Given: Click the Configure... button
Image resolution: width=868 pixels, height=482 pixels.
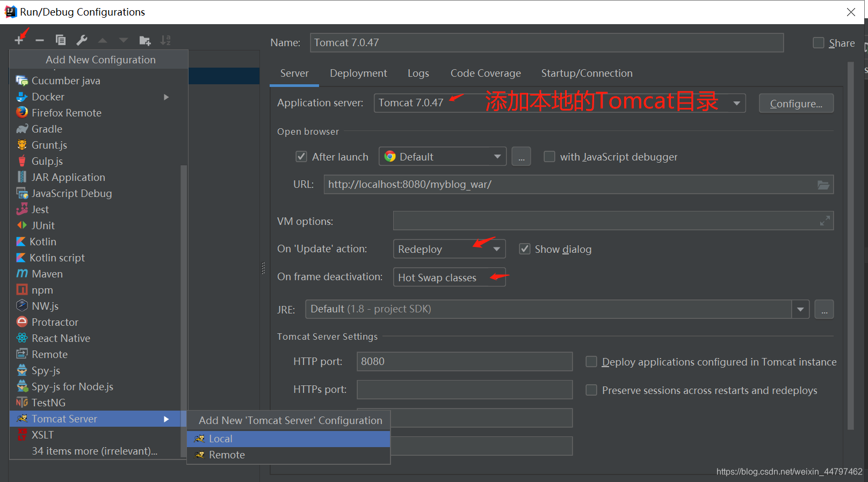Looking at the screenshot, I should pos(796,104).
